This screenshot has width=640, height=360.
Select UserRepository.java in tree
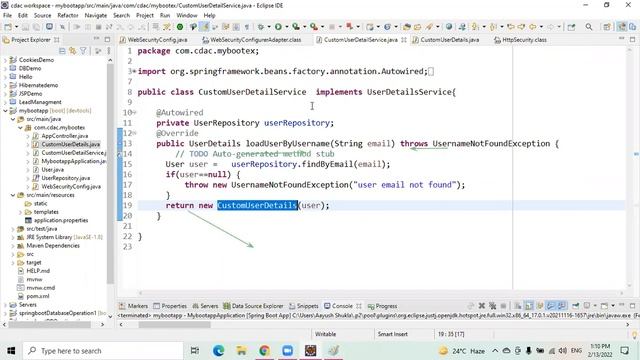click(65, 178)
